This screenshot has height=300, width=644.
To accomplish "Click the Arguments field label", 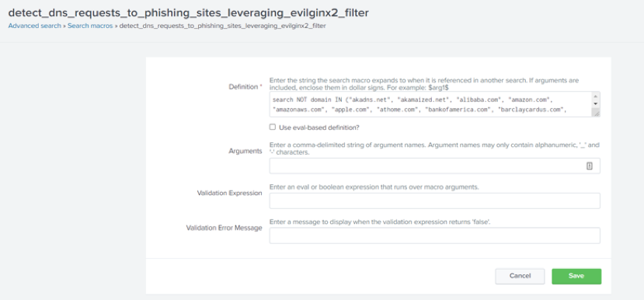I will coord(245,152).
